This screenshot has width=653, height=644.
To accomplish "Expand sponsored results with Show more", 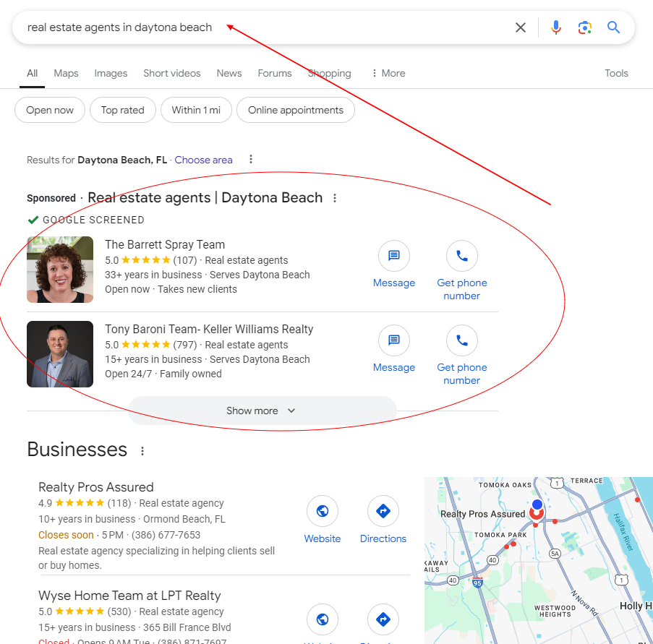I will tap(263, 411).
